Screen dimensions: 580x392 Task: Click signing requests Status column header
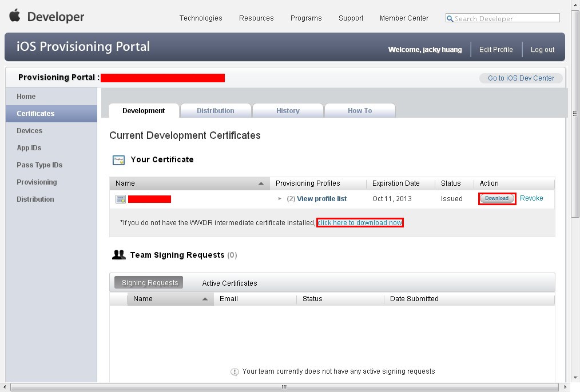point(340,299)
